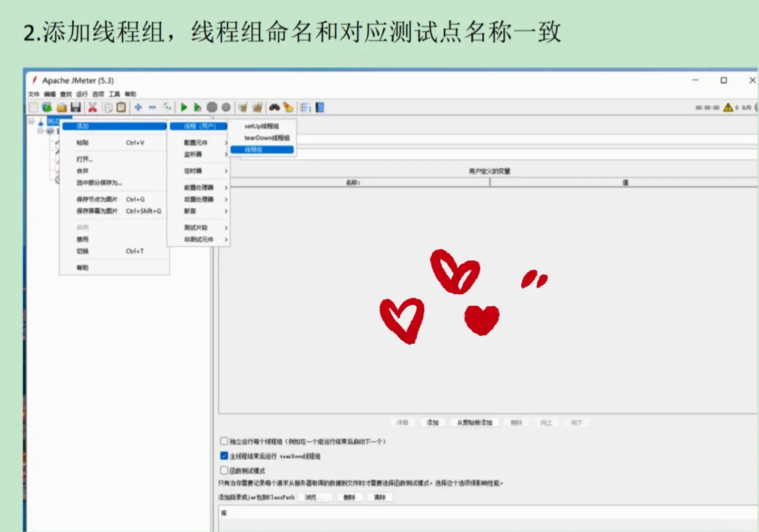Click the Reset Search brush icon
This screenshot has width=759, height=532.
pos(288,108)
